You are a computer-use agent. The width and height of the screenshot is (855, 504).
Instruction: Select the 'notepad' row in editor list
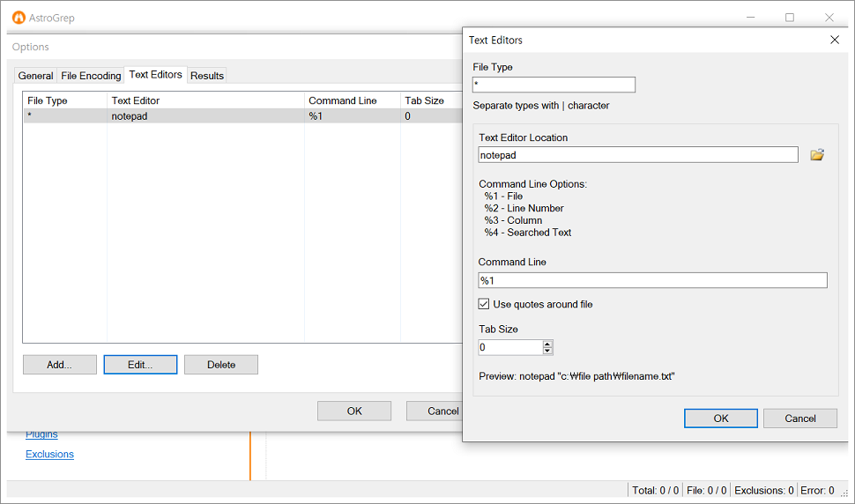tap(242, 115)
